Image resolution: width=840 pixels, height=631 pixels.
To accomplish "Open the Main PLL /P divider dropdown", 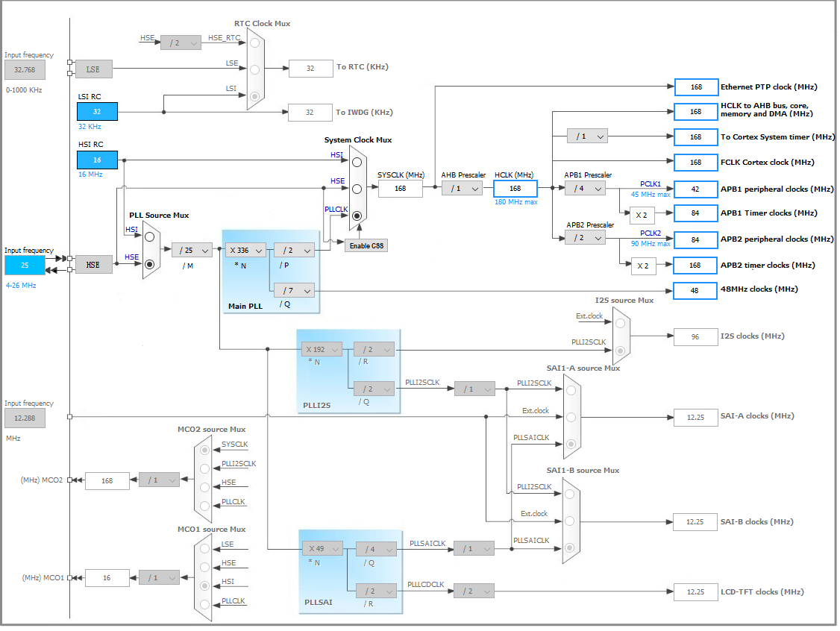I will pyautogui.click(x=293, y=250).
